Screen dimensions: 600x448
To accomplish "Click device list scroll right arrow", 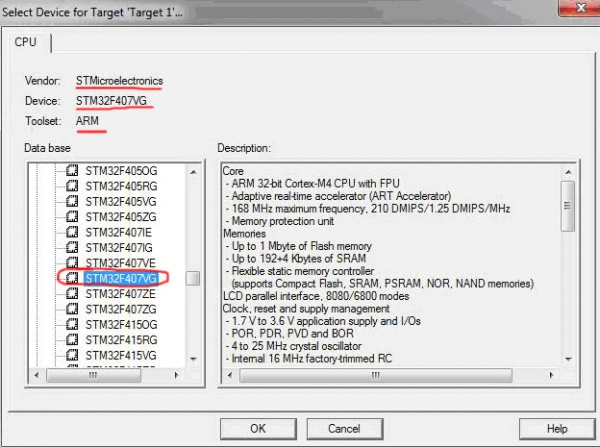I will (x=176, y=375).
